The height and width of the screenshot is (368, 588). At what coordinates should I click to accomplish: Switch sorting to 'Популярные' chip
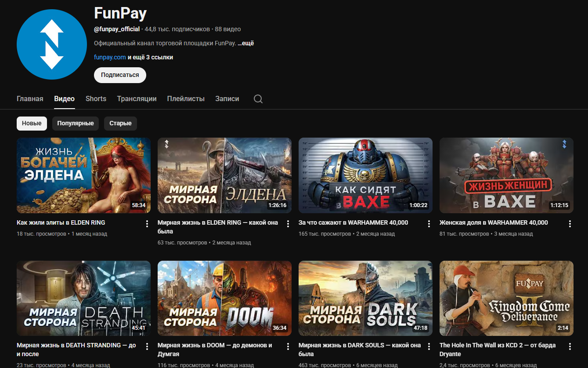(x=75, y=124)
